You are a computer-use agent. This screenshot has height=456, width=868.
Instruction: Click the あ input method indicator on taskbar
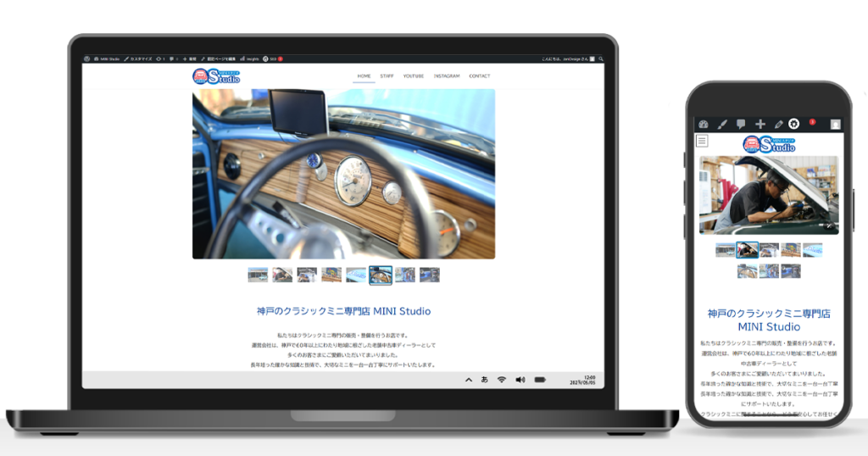484,380
